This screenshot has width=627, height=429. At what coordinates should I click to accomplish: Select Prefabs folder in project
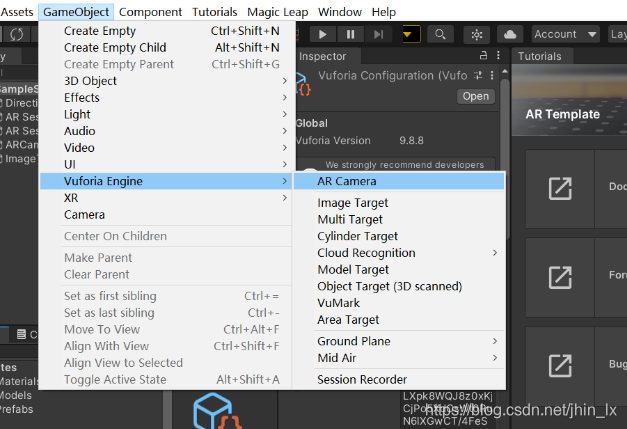pyautogui.click(x=16, y=409)
